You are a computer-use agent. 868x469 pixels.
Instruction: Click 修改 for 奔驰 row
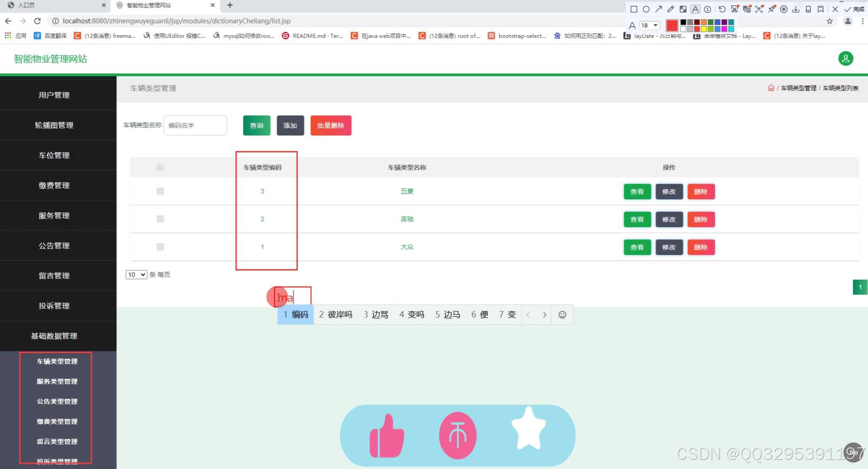coord(669,219)
